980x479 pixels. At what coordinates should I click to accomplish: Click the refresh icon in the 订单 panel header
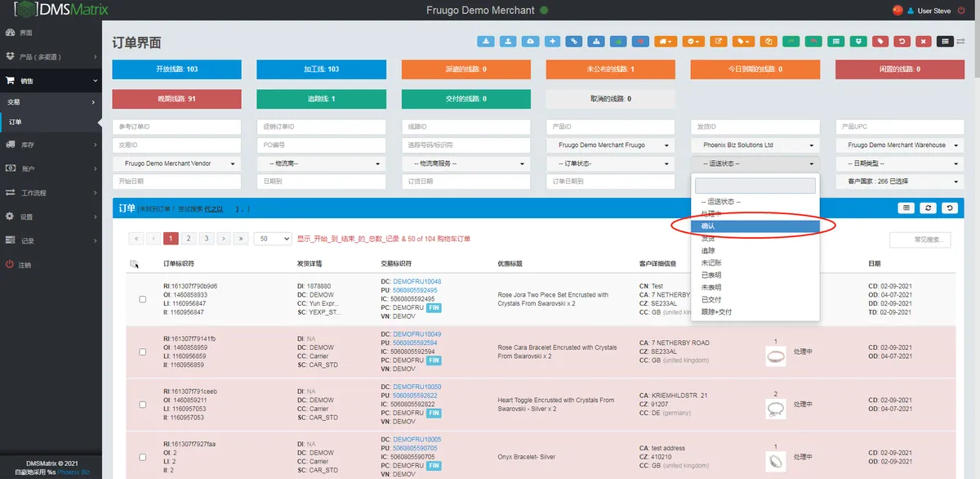[x=929, y=208]
